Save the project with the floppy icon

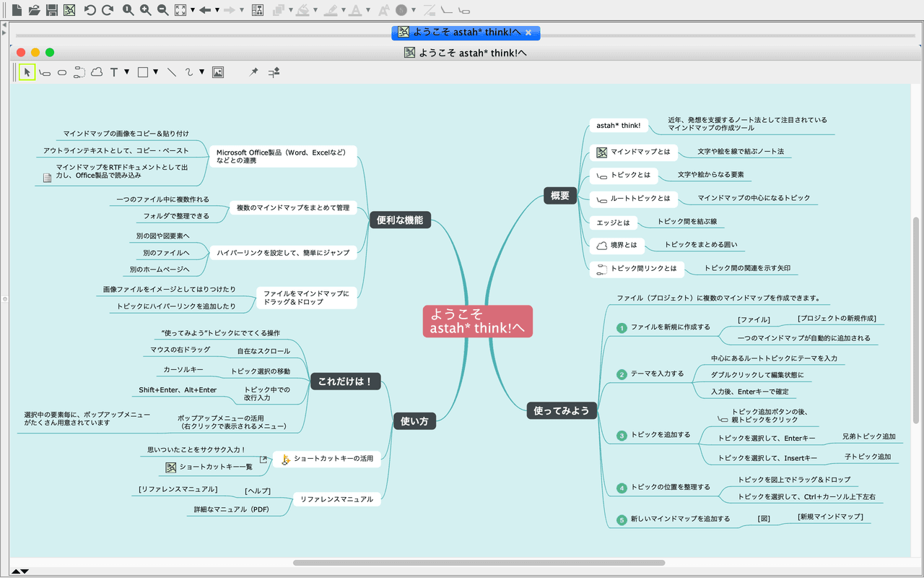point(52,10)
